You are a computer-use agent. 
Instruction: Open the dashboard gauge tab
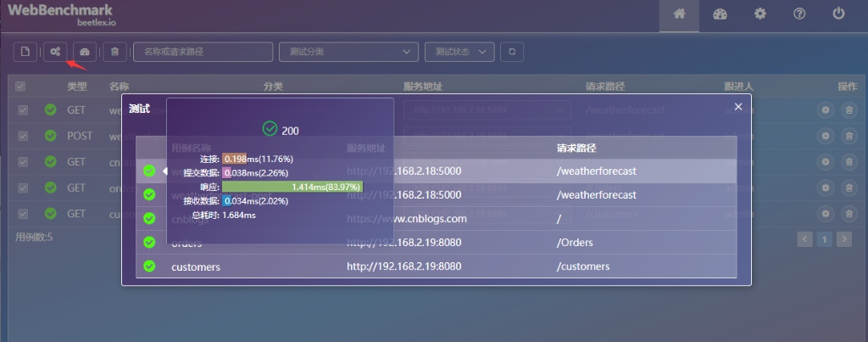[720, 14]
